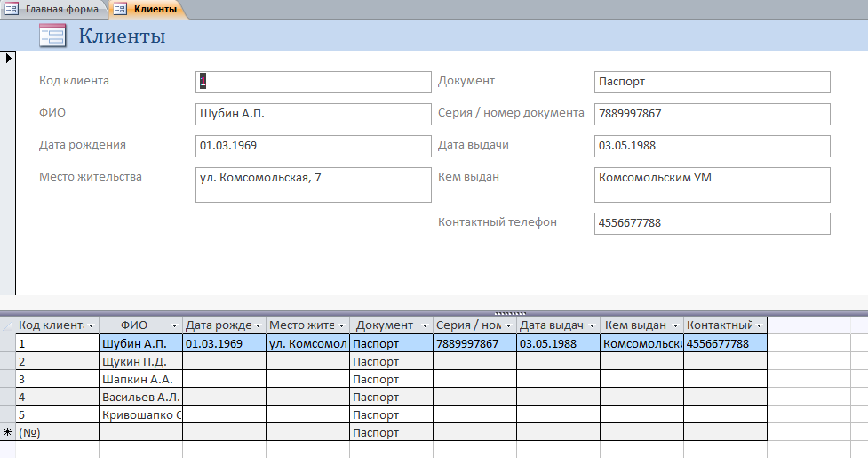Open the ФИО column filter dropdown
The image size is (868, 458).
tap(174, 325)
